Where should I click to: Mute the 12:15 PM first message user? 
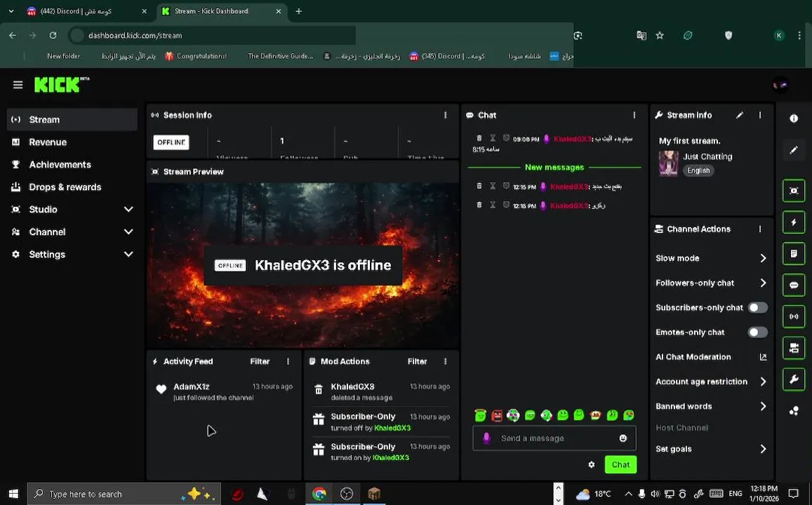493,186
